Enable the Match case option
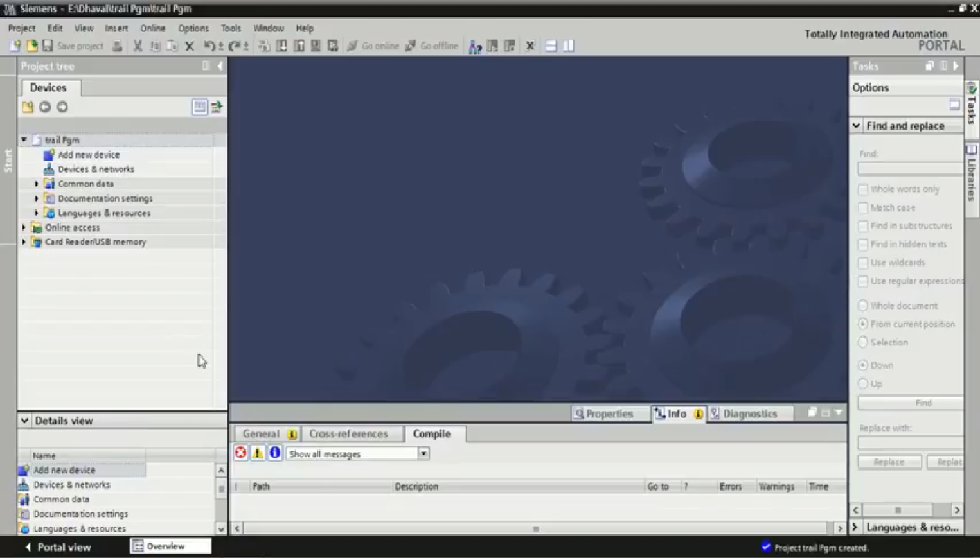The width and height of the screenshot is (980, 558). tap(863, 207)
